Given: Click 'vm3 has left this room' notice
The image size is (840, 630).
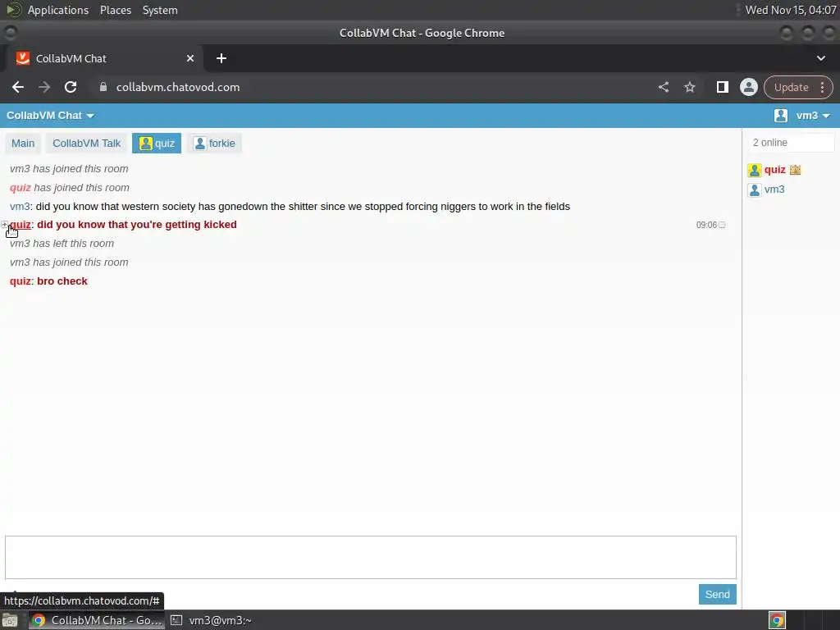Looking at the screenshot, I should [62, 243].
